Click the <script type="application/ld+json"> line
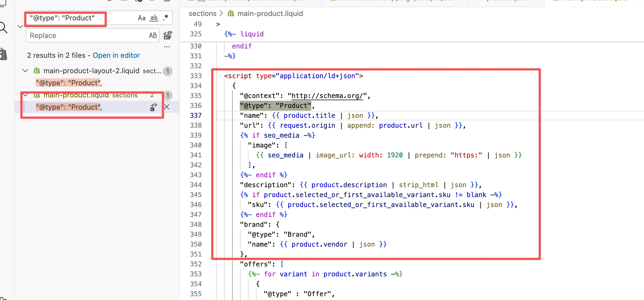Viewport: 644px width, 300px height. (293, 76)
